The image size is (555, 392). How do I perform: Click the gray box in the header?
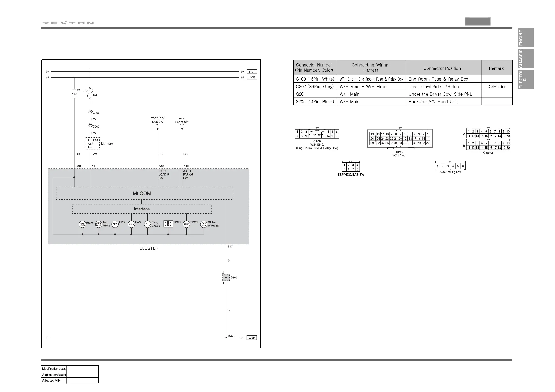477,21
